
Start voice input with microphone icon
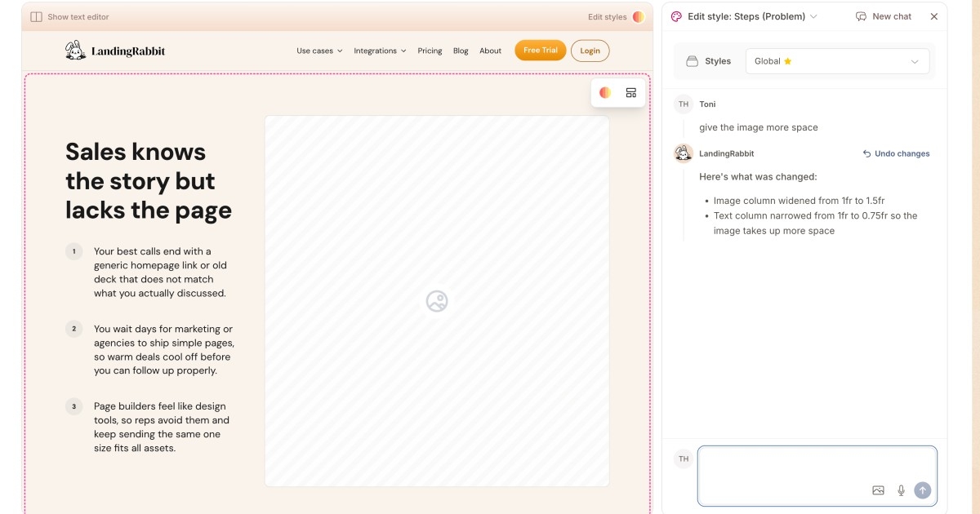click(901, 490)
